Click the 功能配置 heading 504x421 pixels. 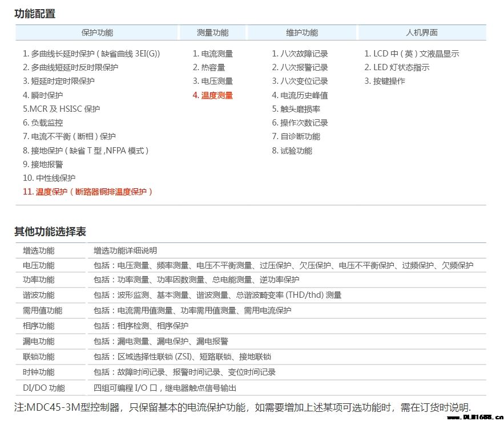point(35,14)
